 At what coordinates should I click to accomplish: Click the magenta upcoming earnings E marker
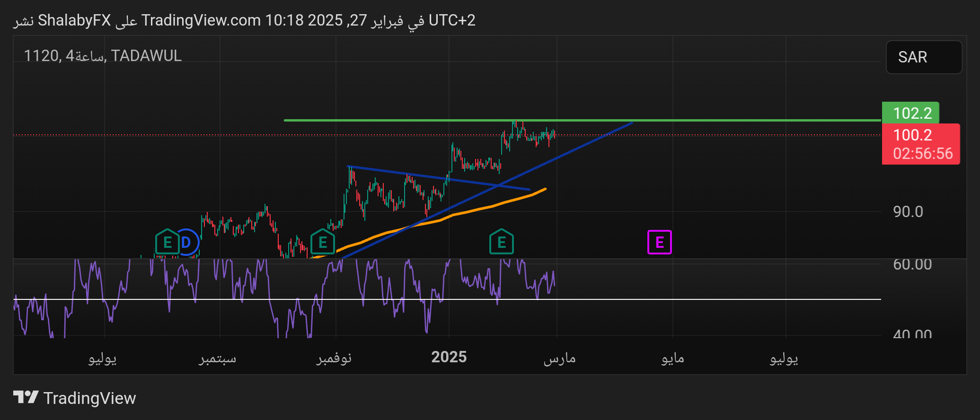659,242
